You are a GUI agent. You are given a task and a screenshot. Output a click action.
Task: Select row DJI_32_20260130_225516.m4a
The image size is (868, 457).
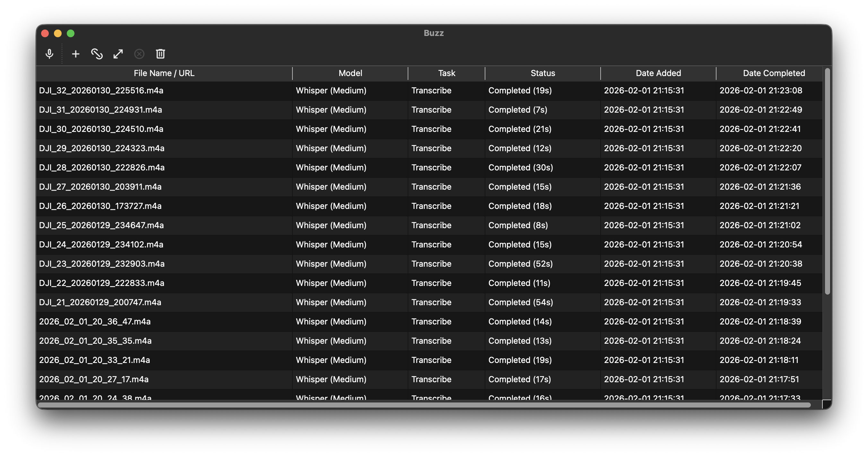[x=101, y=91]
